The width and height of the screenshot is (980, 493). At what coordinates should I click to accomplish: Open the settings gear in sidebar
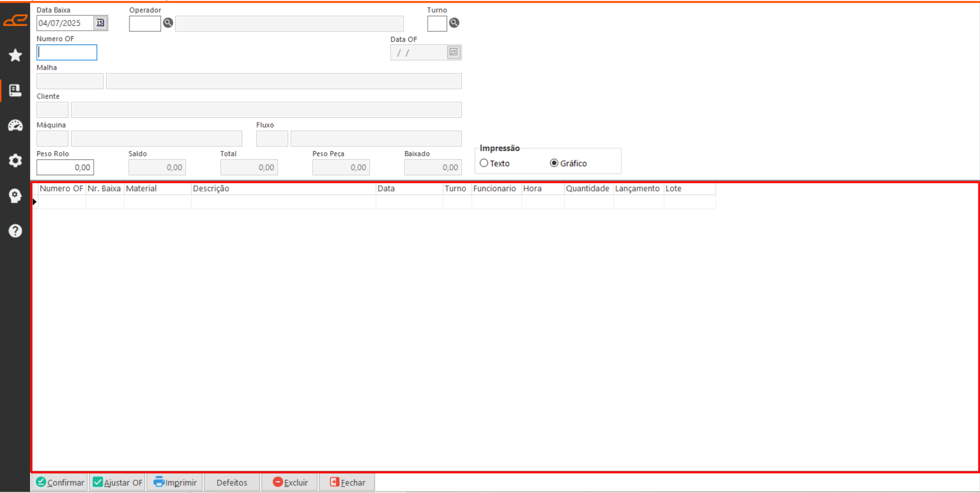pyautogui.click(x=15, y=160)
